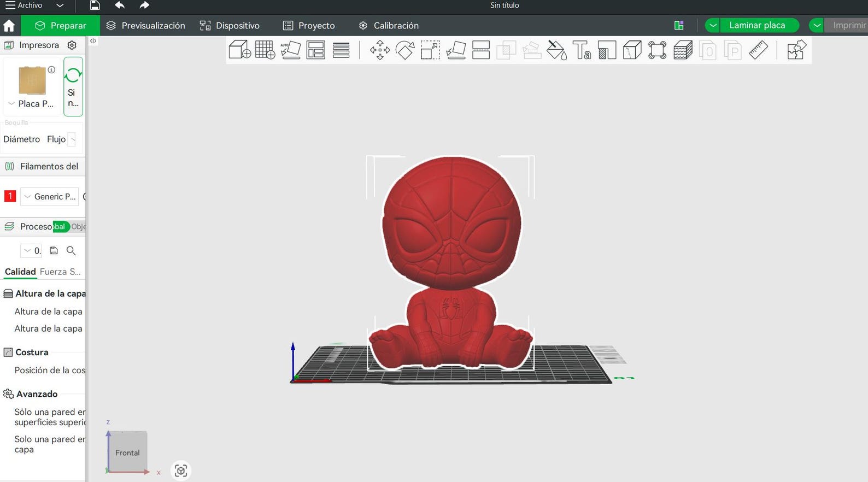
Task: Click the Add model cube icon
Action: pyautogui.click(x=239, y=50)
